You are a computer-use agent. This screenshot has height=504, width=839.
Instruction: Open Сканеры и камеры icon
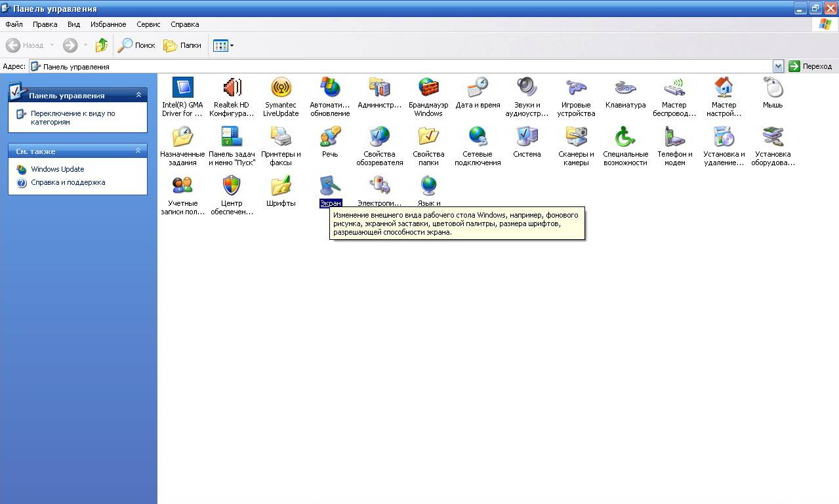coord(576,136)
